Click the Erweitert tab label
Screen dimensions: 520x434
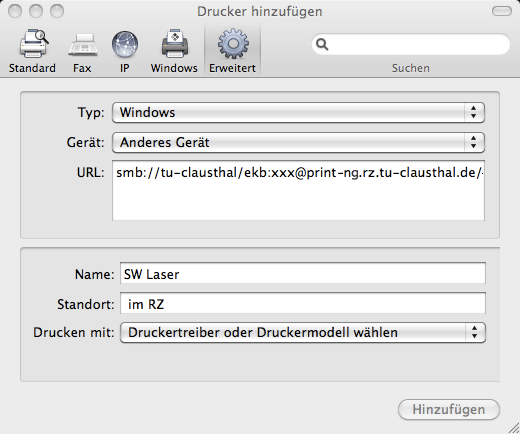tap(232, 68)
